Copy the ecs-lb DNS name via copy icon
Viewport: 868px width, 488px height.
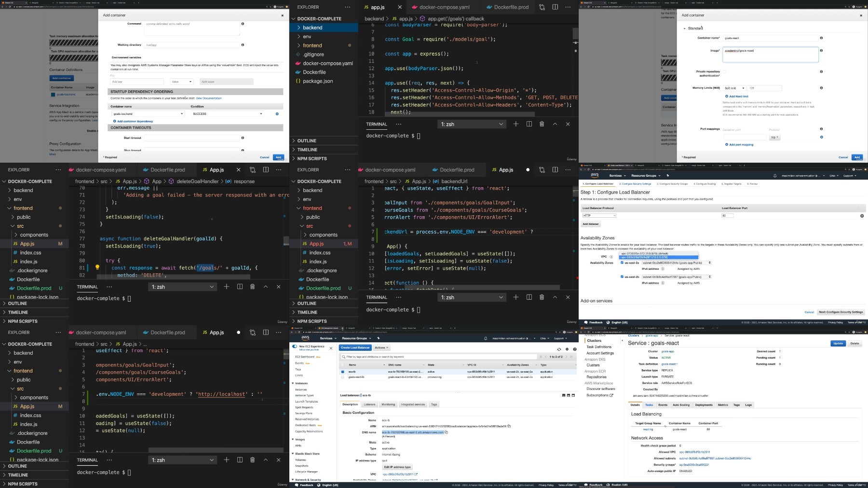(447, 432)
